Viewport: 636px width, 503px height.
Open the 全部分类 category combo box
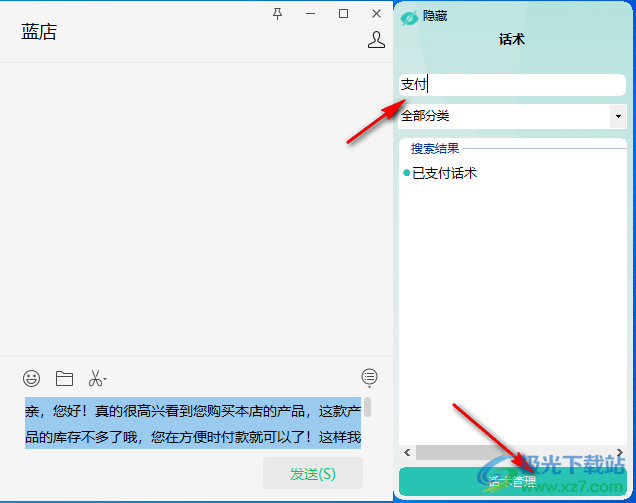coord(512,116)
